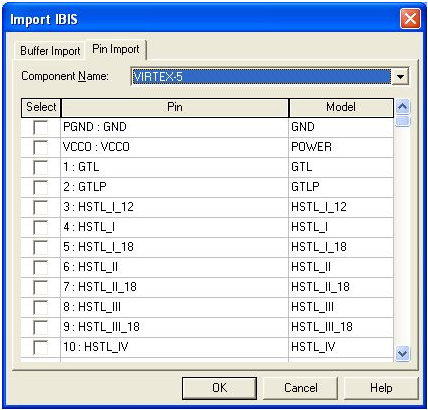
Task: Close the Import IBIS dialog
Action: pyautogui.click(x=410, y=19)
